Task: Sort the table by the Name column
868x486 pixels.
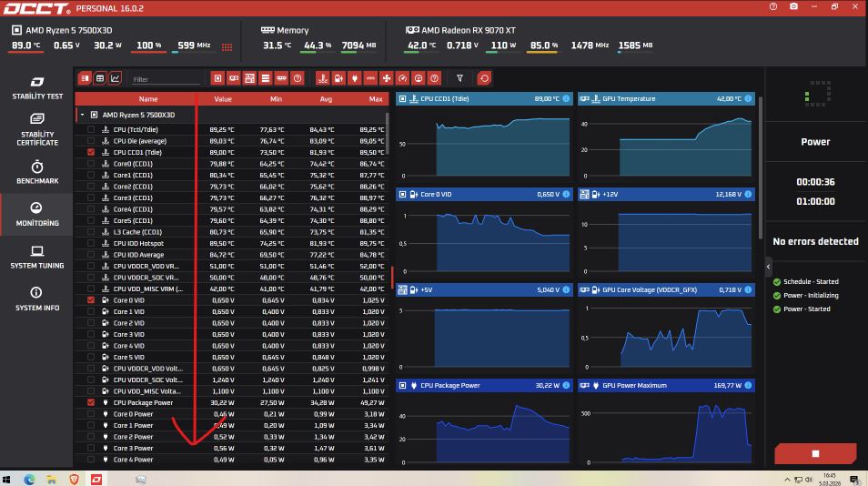Action: 148,99
